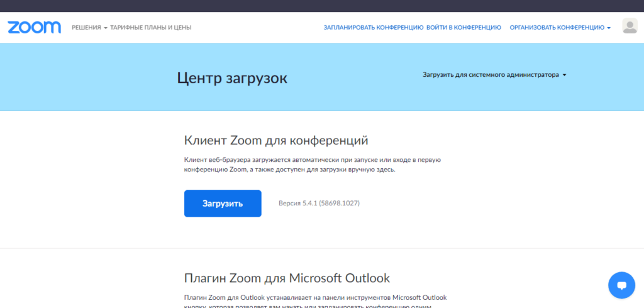
Task: Expand ОРГАНИЗОВАТЬ КОНФЕРЕНЦИЮ options
Action: pos(557,28)
